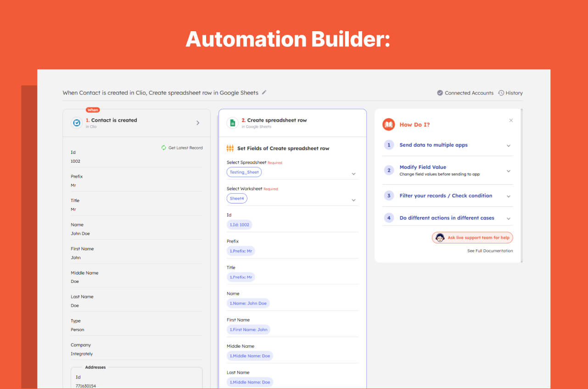
Task: Click the Google Sheets icon in step 2
Action: pos(232,123)
